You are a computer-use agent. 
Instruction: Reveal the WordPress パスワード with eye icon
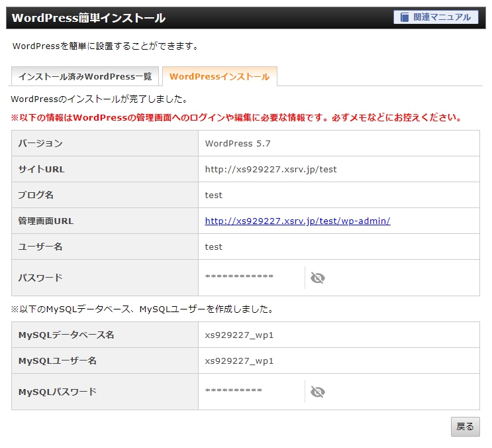click(318, 278)
